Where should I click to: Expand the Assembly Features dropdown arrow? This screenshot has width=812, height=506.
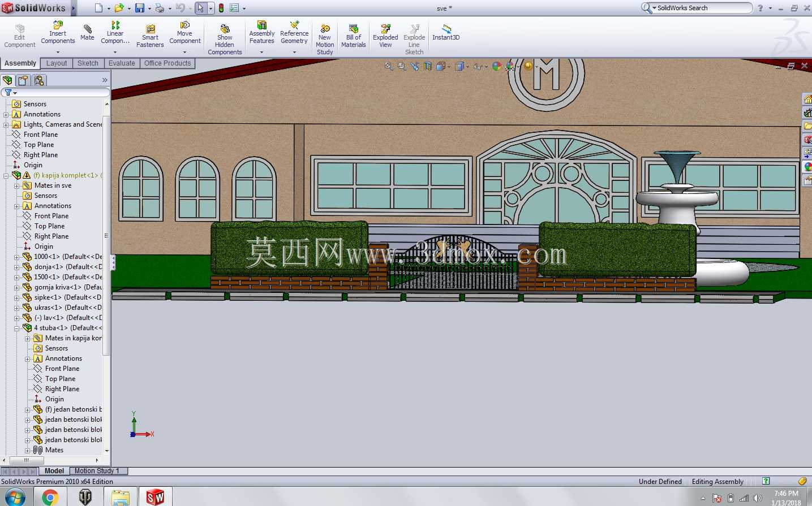coord(261,52)
